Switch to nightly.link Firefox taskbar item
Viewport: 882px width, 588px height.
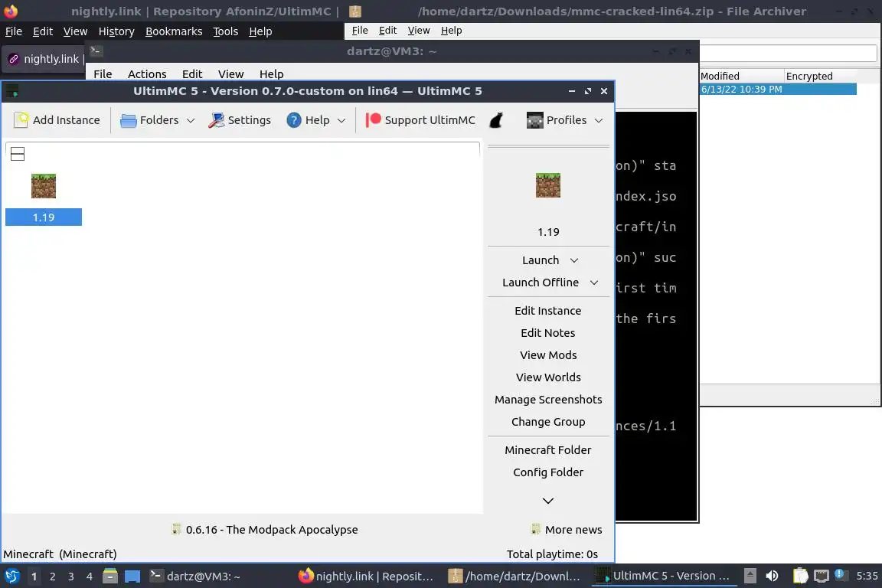[x=367, y=577]
